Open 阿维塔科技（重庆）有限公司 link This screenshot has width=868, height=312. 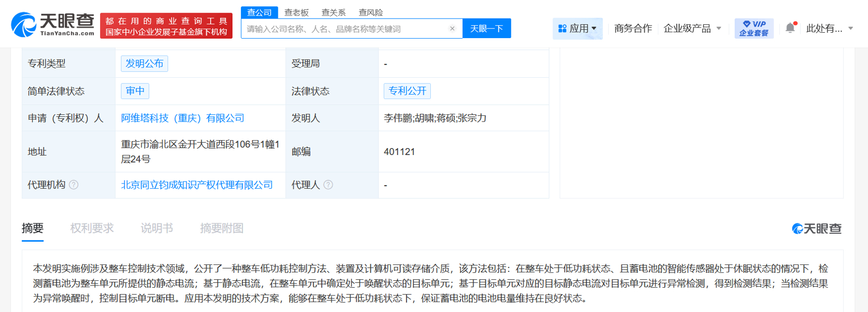pos(183,118)
